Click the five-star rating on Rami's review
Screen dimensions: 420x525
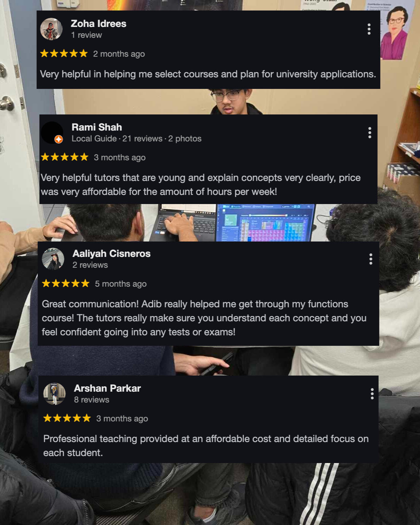64,157
